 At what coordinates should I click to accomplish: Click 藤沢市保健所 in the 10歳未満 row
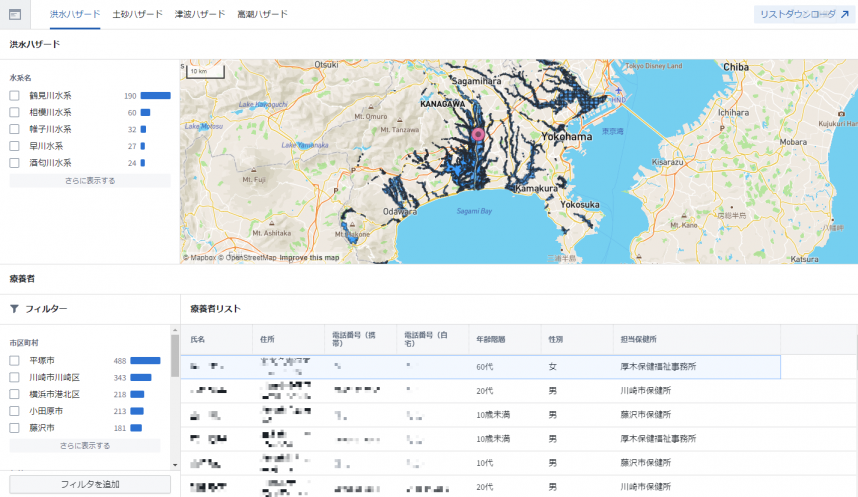tap(645, 415)
